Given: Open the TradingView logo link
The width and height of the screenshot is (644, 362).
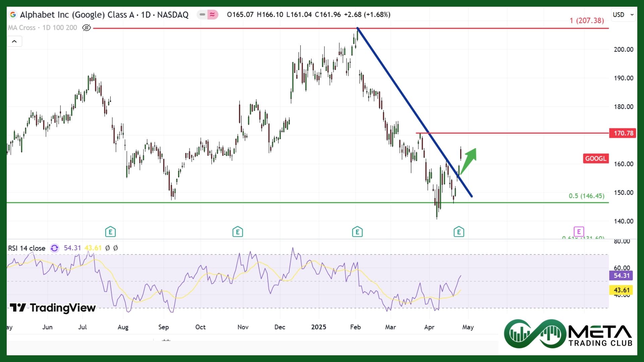Looking at the screenshot, I should coord(53,308).
